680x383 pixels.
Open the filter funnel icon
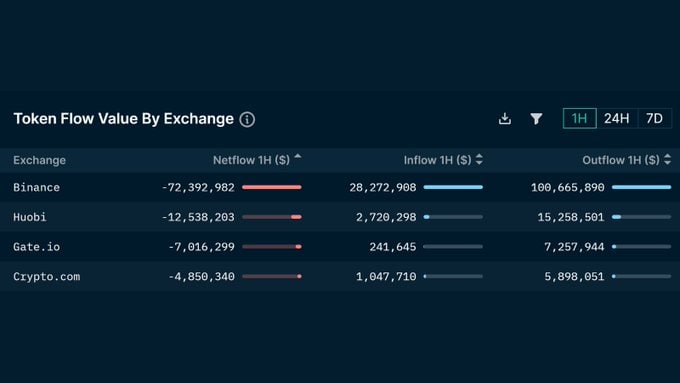(536, 118)
